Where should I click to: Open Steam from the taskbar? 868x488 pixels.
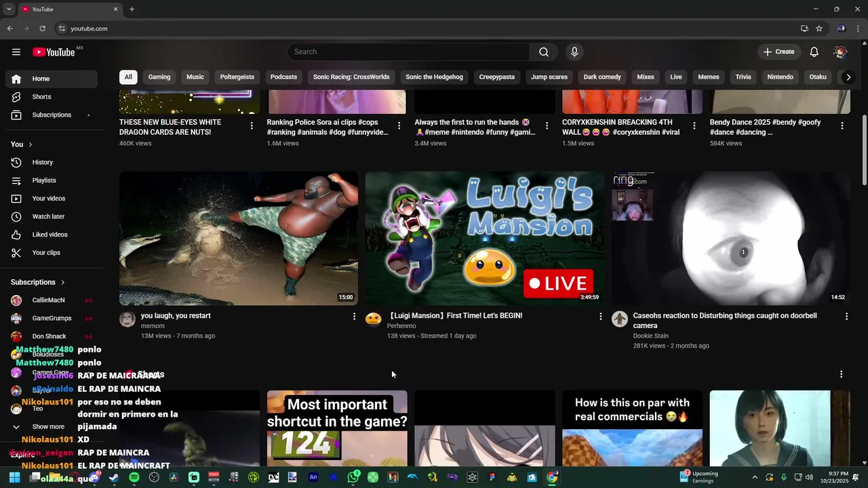tap(114, 477)
